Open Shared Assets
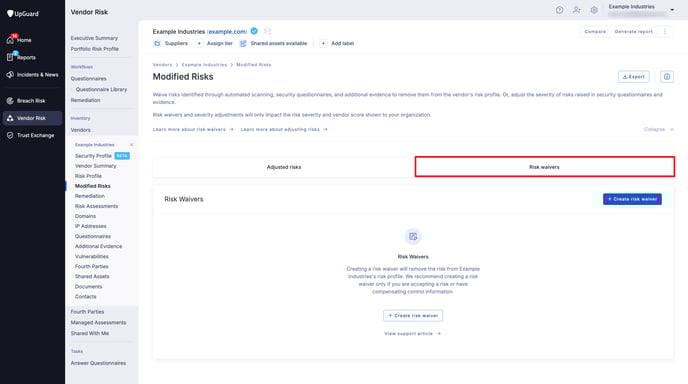Viewport: 688px width, 384px height. 92,277
